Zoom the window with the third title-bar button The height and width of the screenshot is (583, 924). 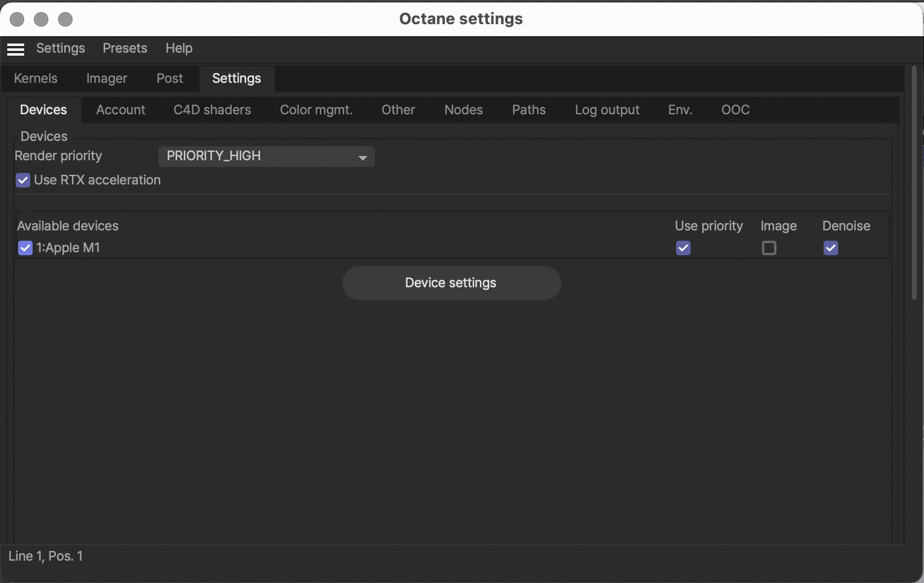(x=65, y=19)
